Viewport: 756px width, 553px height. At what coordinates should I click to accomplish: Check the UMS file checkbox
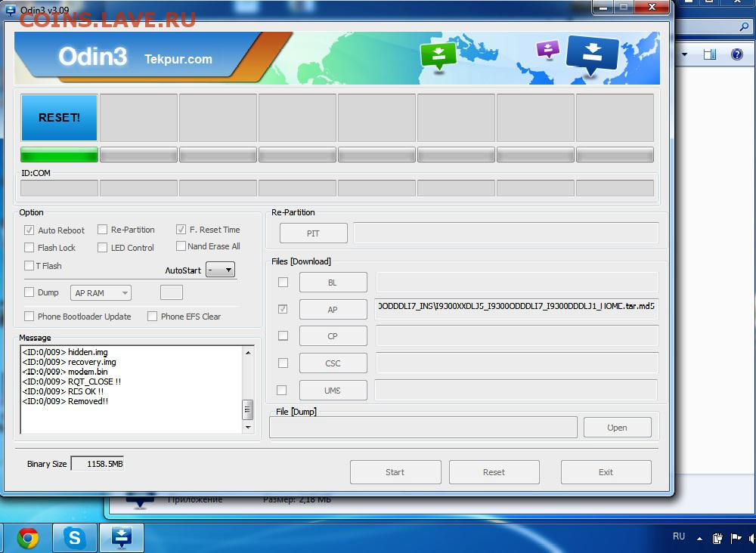(281, 390)
